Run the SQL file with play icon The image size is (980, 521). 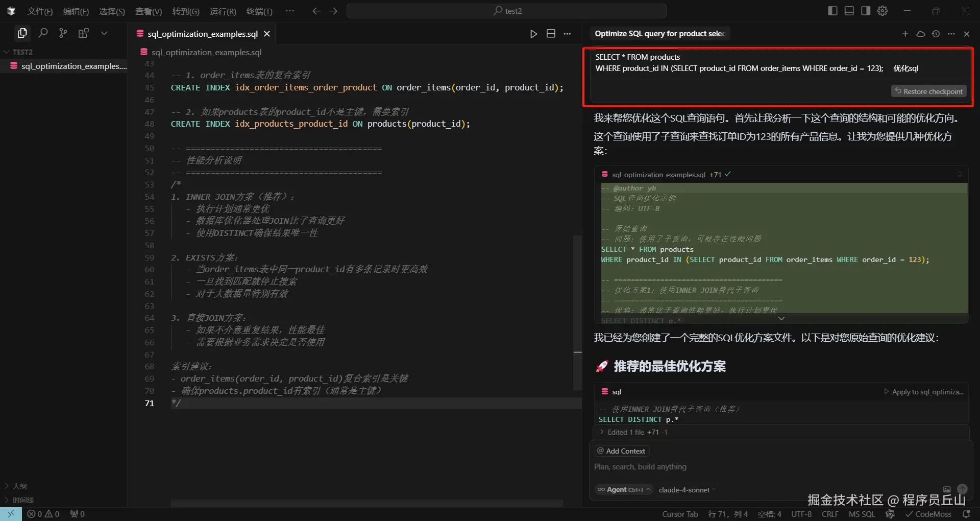point(533,34)
